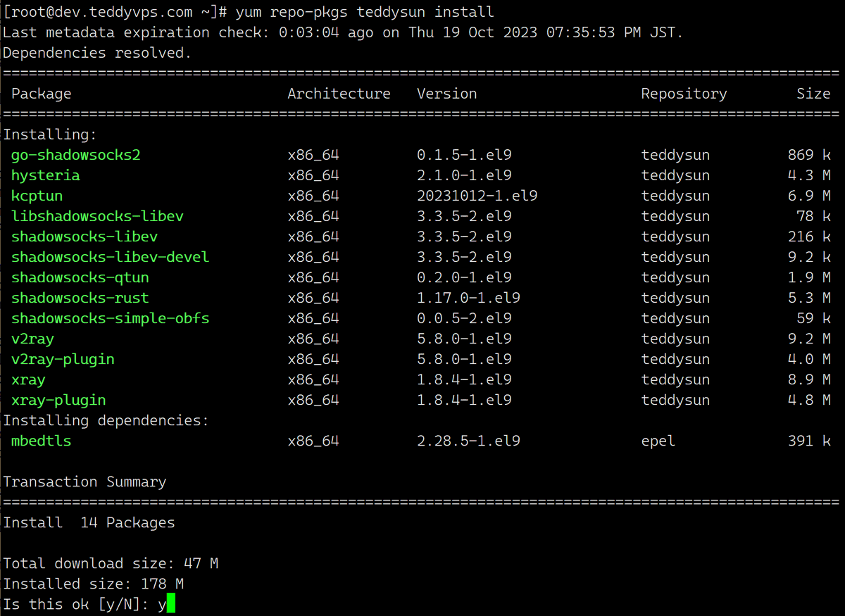The image size is (845, 616).
Task: Click the Size column header
Action: click(814, 94)
